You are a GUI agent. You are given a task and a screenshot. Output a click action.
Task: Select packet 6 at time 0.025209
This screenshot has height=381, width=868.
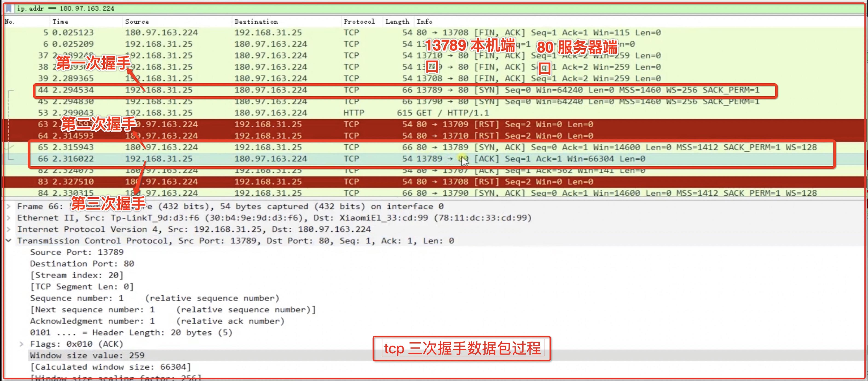click(x=434, y=44)
